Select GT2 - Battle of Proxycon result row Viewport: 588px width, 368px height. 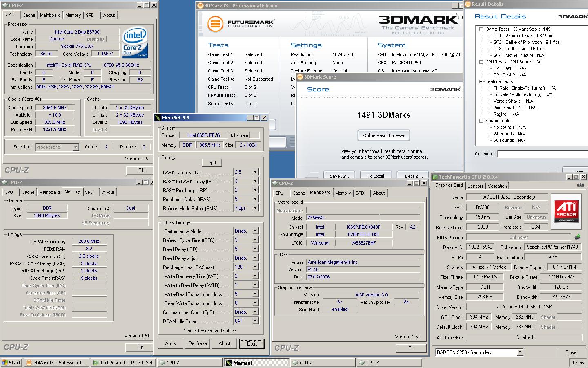tap(526, 42)
